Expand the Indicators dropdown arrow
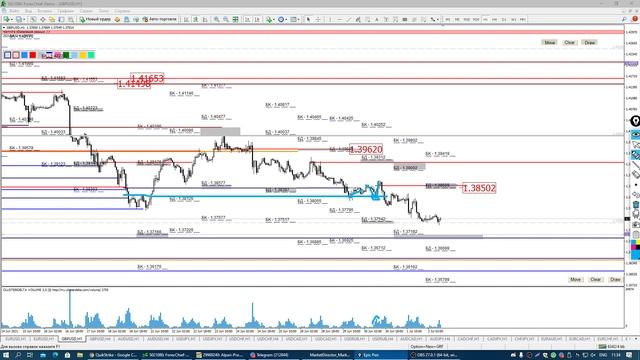The width and height of the screenshot is (640, 360). coord(273,19)
